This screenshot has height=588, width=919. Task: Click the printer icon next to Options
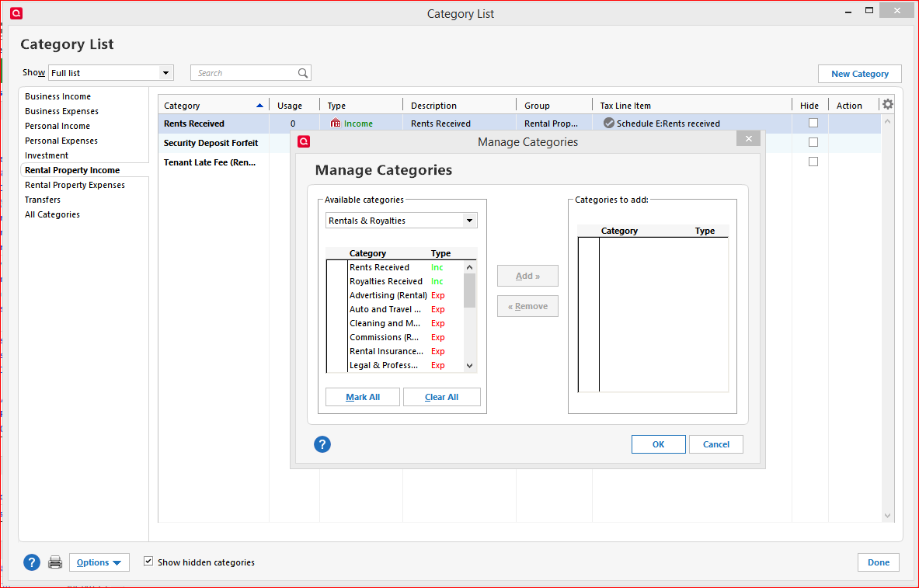coord(55,562)
